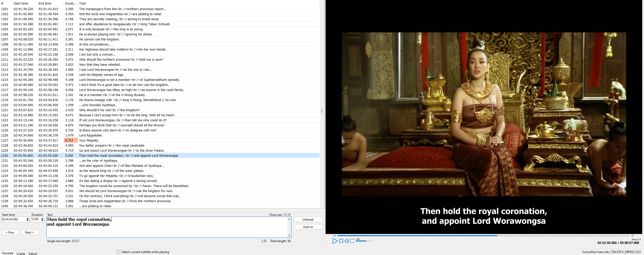Screen dimensions: 644x255
Task: Select row 'I am but only a woman...'
Action: coord(160,54)
